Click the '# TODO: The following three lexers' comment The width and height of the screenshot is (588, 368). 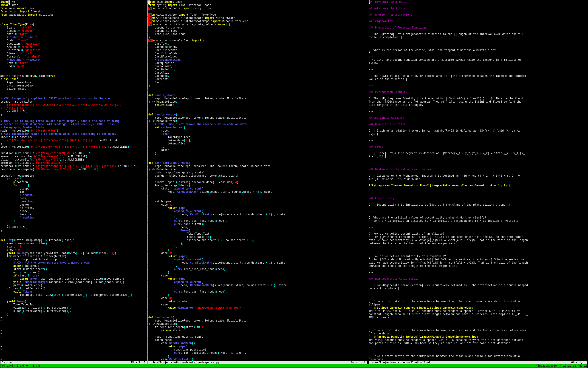pos(60,121)
